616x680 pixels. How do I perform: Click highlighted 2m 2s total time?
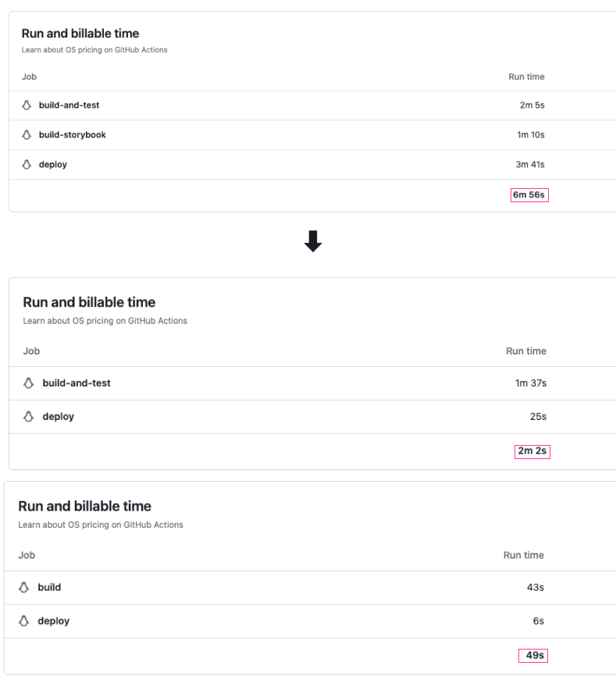(x=532, y=451)
